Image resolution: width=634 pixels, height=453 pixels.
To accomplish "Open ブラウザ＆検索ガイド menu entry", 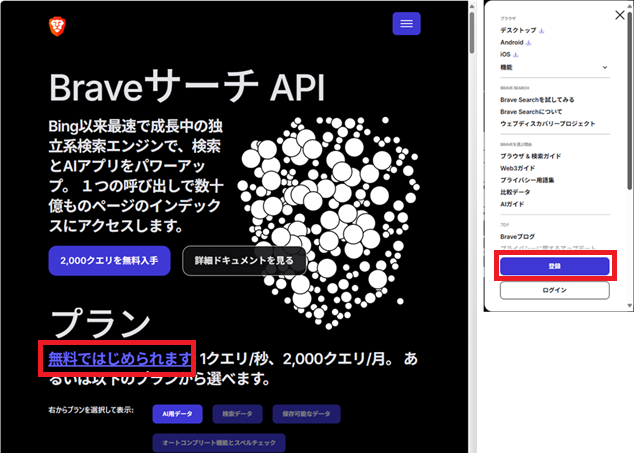I will [530, 156].
